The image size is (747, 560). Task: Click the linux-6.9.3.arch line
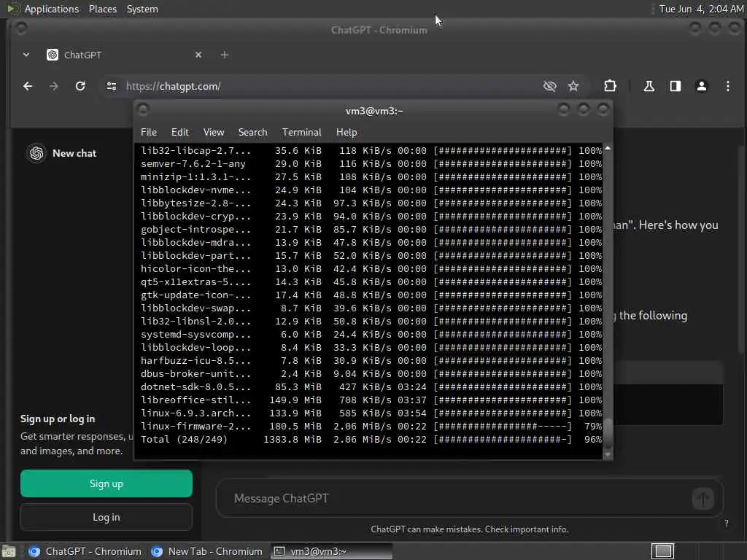(371, 413)
